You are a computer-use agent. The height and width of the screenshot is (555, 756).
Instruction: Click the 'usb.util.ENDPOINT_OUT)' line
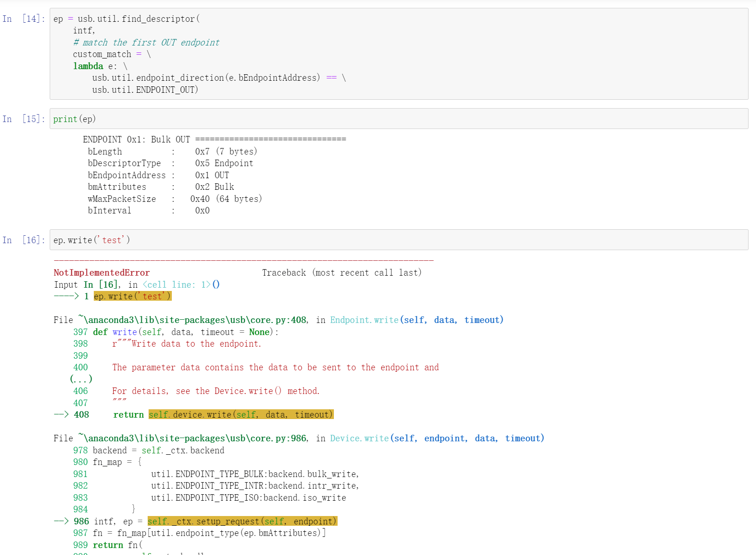[145, 90]
